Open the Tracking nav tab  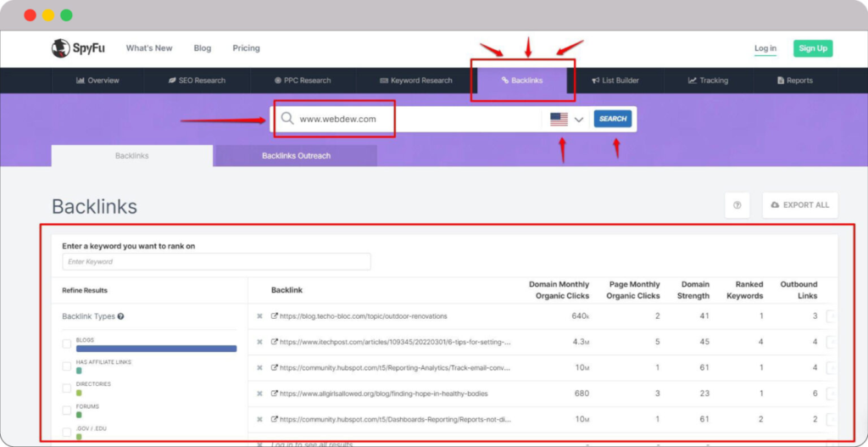coord(708,81)
